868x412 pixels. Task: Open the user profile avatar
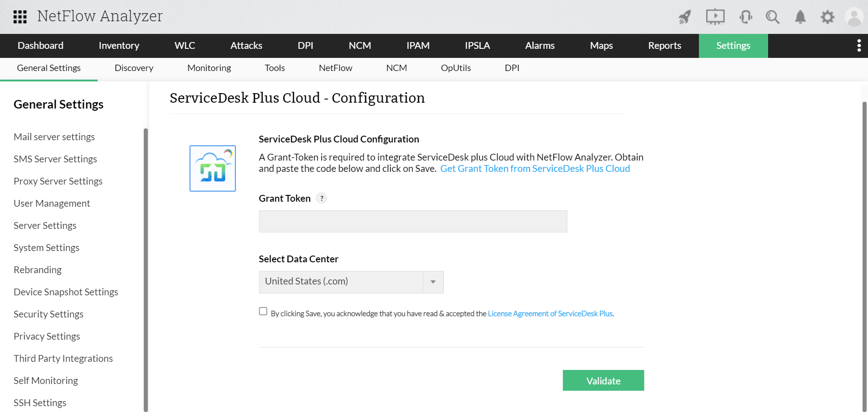854,17
